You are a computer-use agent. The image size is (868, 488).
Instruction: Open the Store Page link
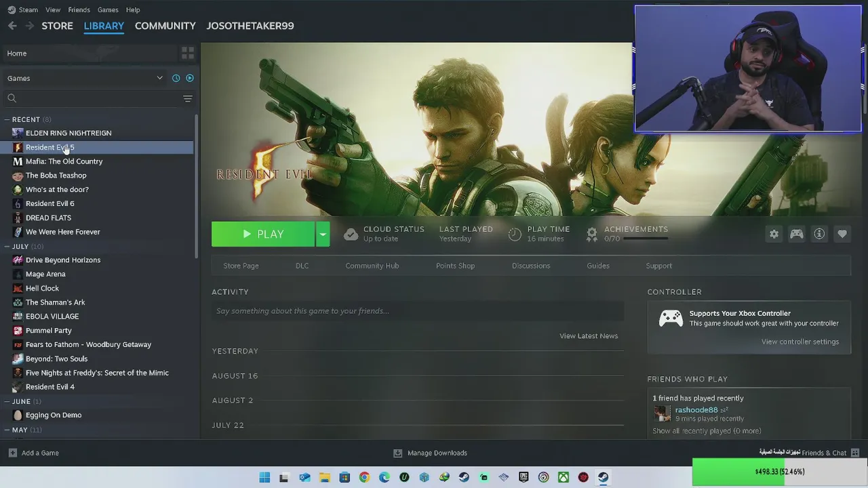tap(241, 266)
